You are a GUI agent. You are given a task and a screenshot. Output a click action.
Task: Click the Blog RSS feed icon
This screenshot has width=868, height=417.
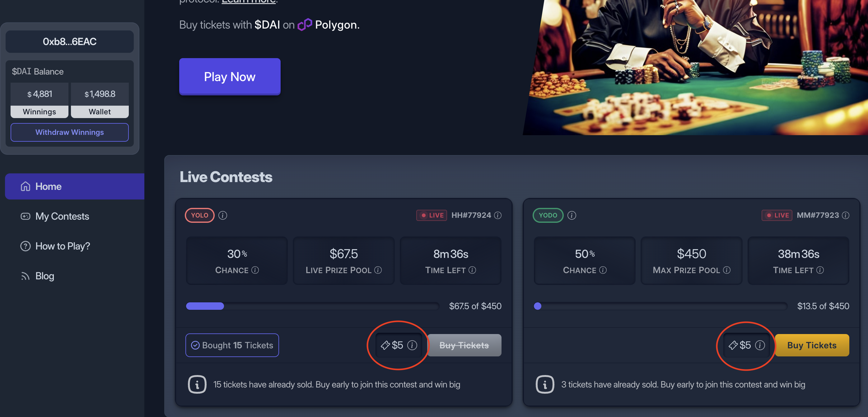(25, 276)
